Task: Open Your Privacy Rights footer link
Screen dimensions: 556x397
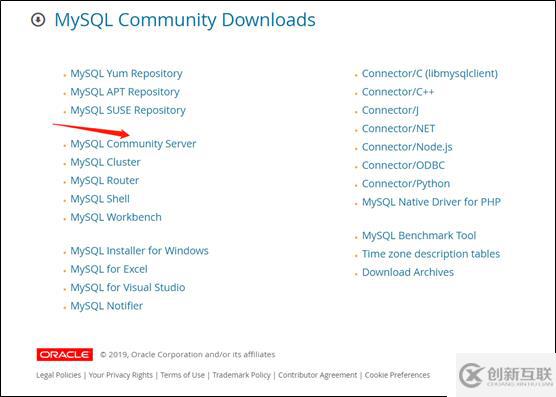Action: 121,375
